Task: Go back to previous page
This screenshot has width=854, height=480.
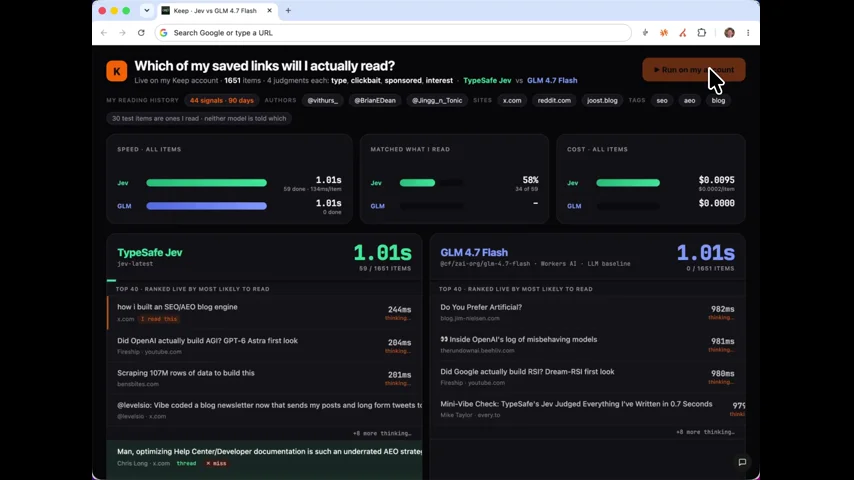Action: (104, 33)
